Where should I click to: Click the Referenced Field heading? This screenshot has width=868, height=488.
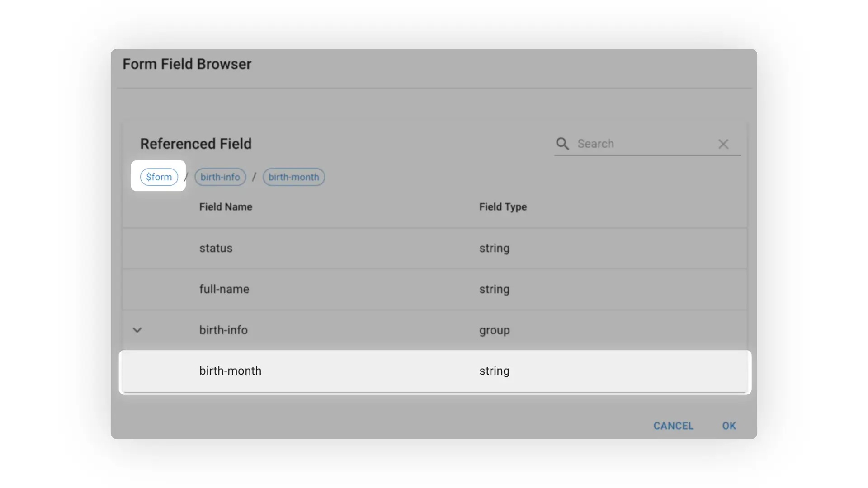[196, 143]
